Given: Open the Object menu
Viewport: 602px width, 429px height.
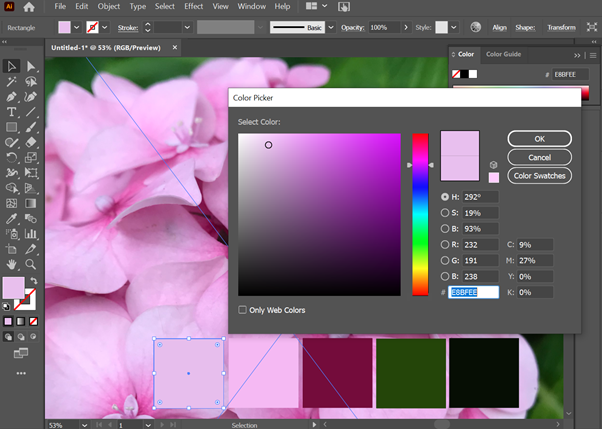Looking at the screenshot, I should (109, 7).
